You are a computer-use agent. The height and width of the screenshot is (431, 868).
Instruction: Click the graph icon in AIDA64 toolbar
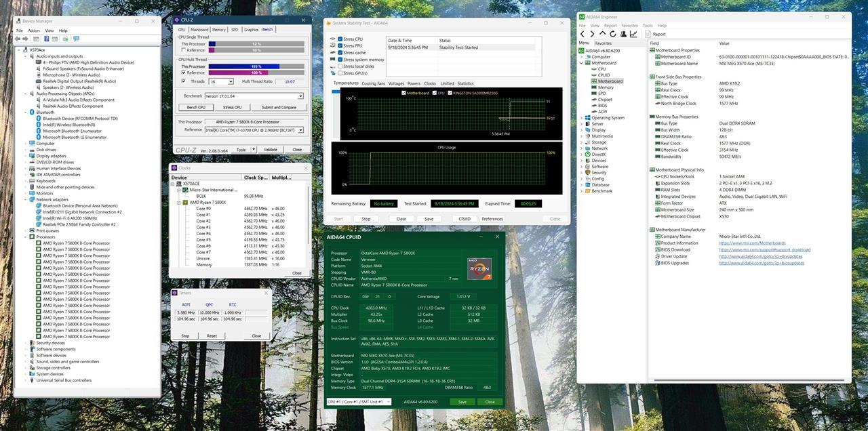click(633, 34)
